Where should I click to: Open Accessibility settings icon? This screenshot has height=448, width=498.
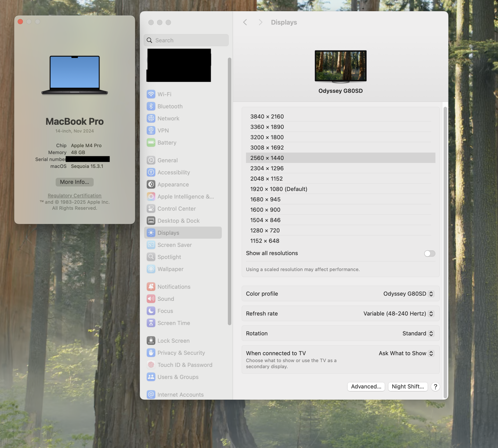coord(151,172)
